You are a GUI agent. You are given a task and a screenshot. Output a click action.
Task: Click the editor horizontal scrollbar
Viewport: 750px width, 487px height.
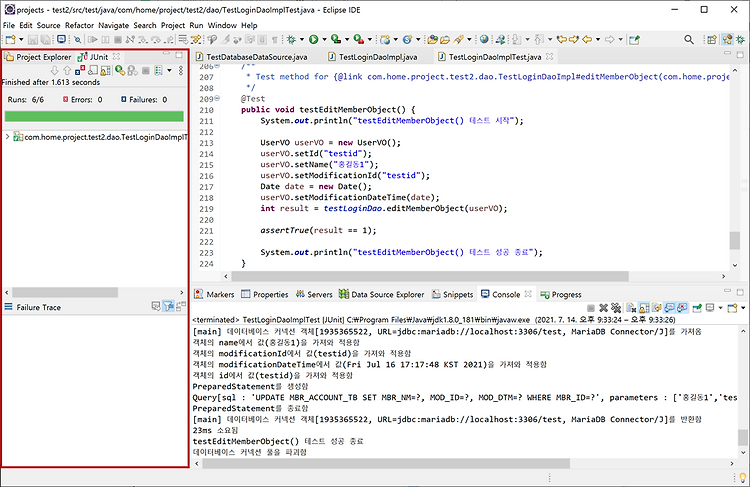click(x=430, y=276)
